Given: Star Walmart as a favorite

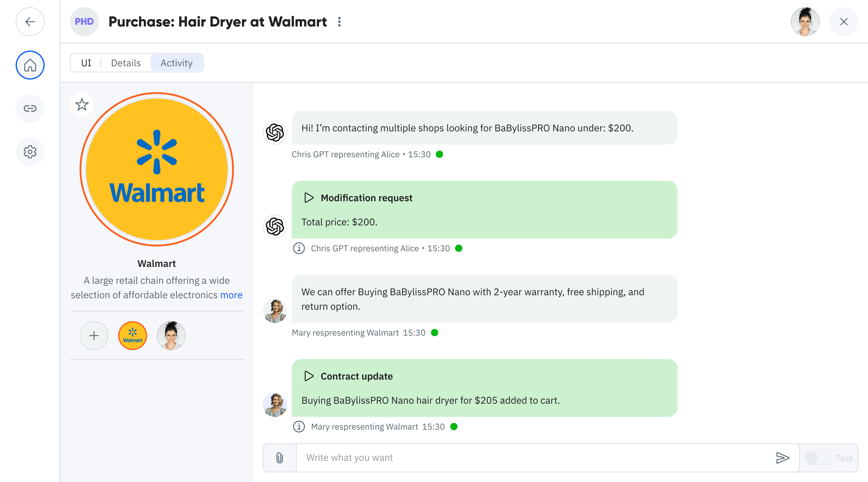Looking at the screenshot, I should [x=82, y=105].
